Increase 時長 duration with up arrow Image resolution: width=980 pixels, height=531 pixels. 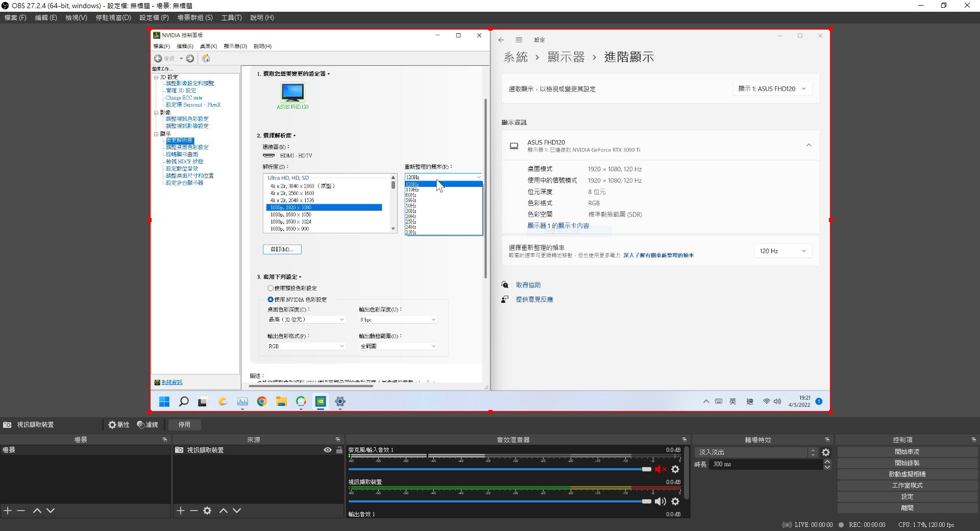(827, 462)
